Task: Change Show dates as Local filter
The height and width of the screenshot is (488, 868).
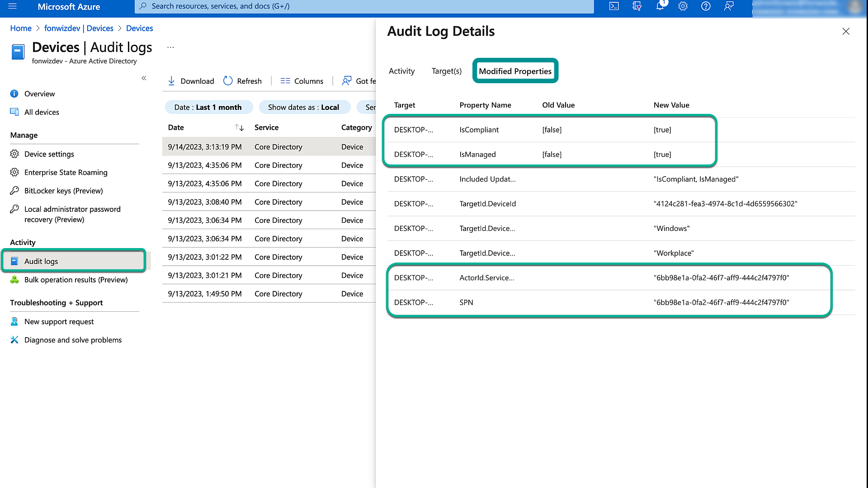Action: tap(303, 107)
